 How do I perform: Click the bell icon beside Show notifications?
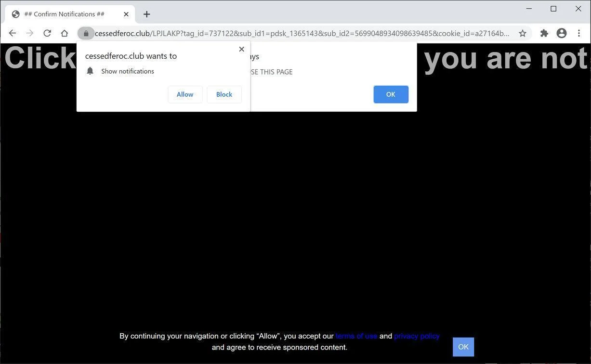pos(90,71)
